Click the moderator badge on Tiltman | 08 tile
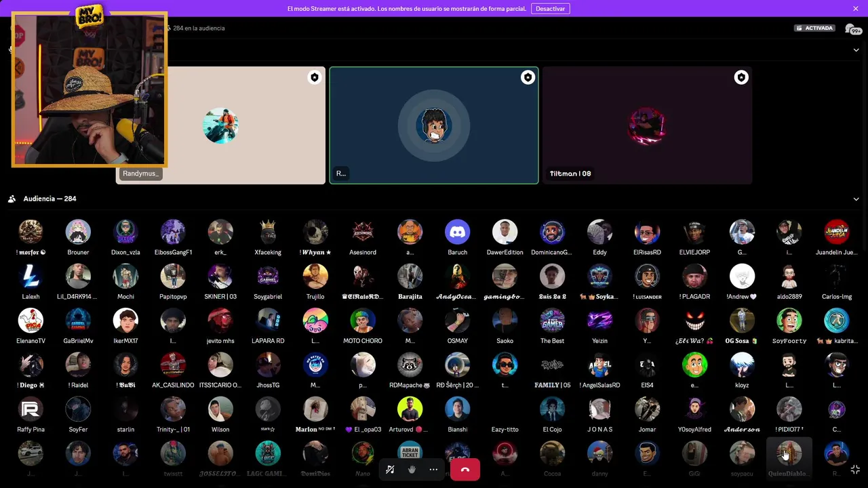 pos(741,78)
